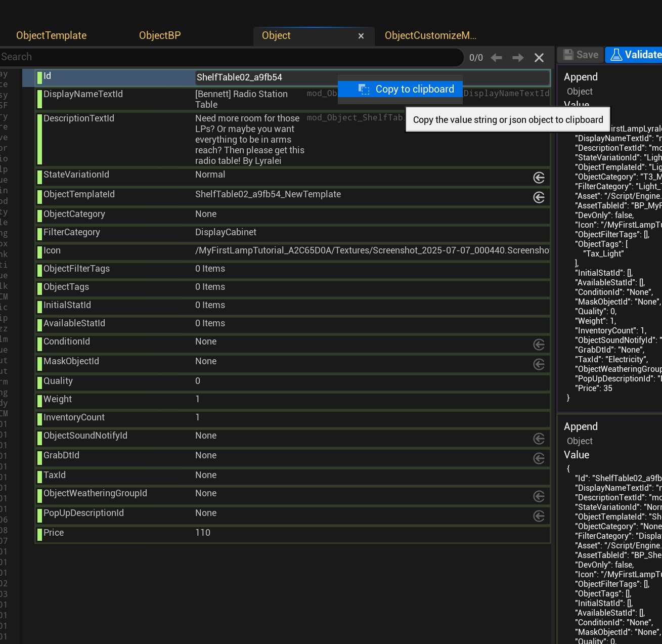Select the DisplayNameTextId row label
The width and height of the screenshot is (662, 644).
[x=83, y=94]
